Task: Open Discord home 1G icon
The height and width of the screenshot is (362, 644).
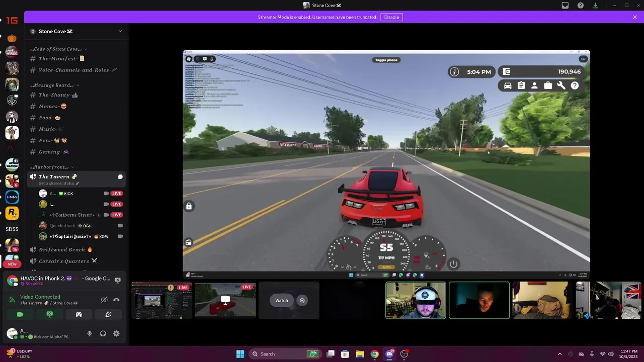Action: click(12, 21)
